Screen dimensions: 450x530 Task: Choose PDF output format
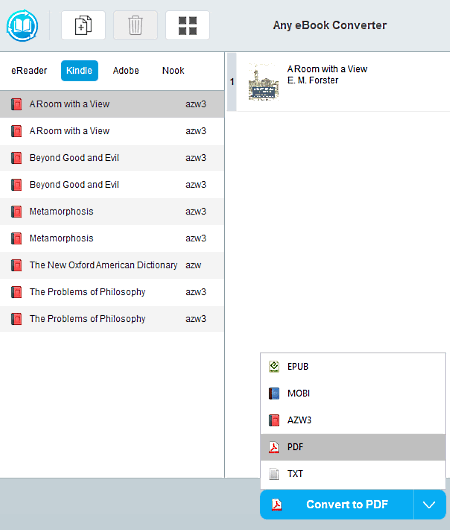pyautogui.click(x=353, y=447)
